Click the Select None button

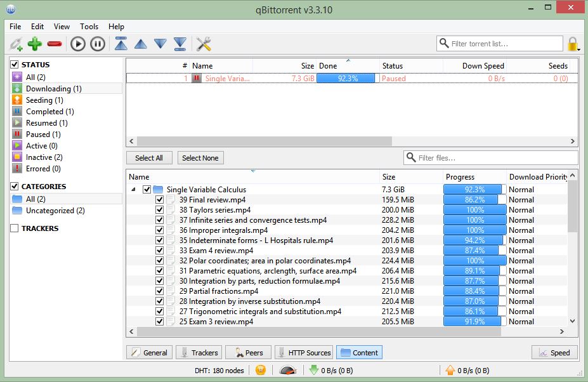[x=200, y=158]
